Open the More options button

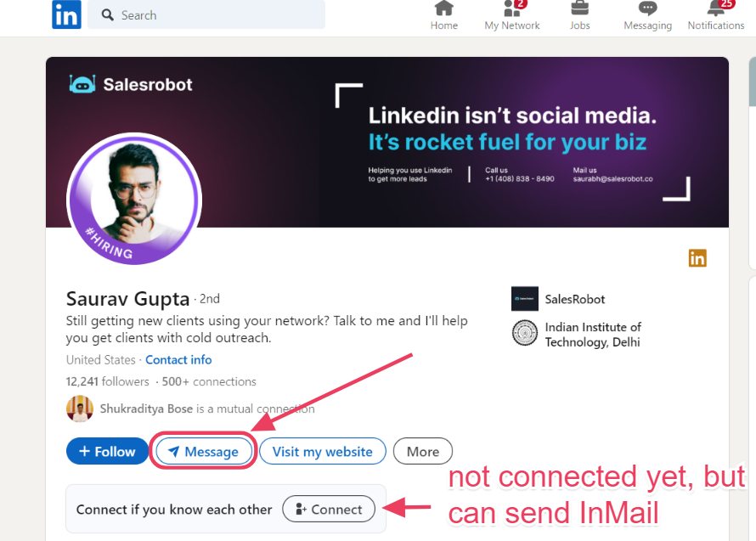tap(423, 451)
